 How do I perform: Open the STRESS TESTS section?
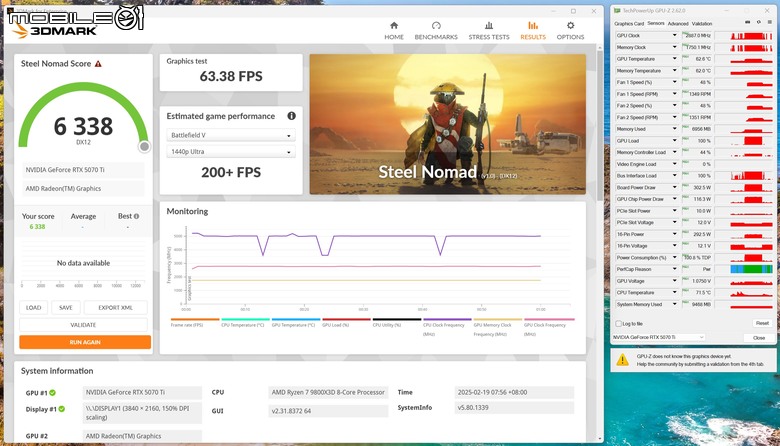[488, 31]
